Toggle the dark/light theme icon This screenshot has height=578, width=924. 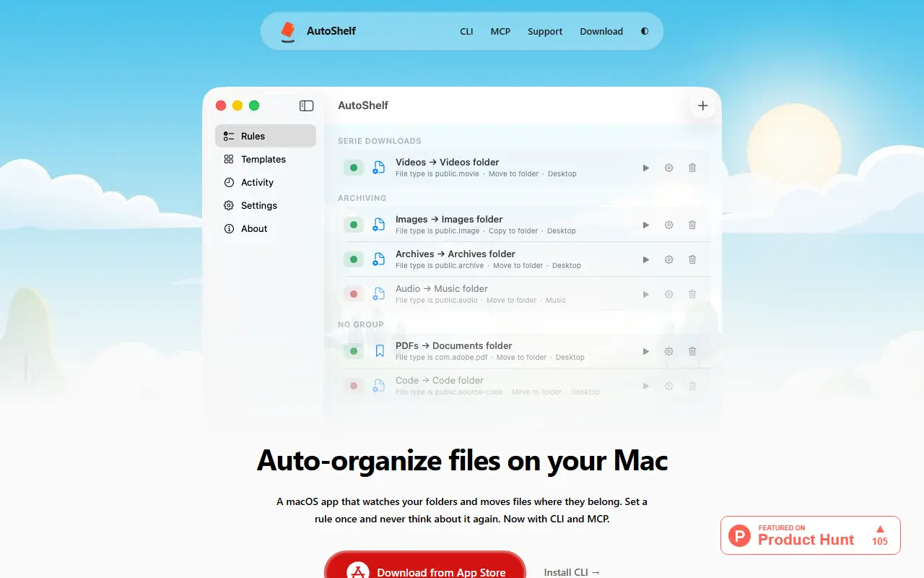(x=645, y=31)
